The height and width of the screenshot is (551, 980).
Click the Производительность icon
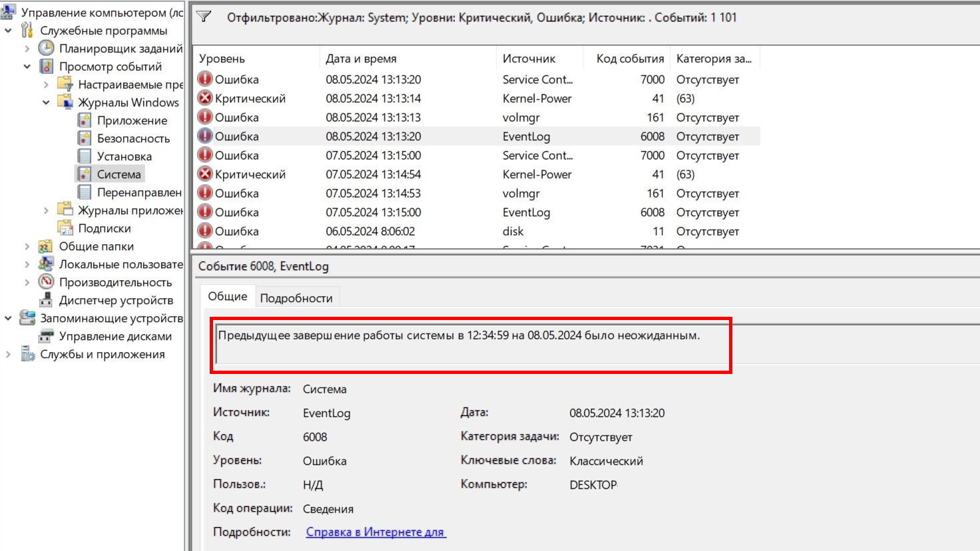[46, 281]
